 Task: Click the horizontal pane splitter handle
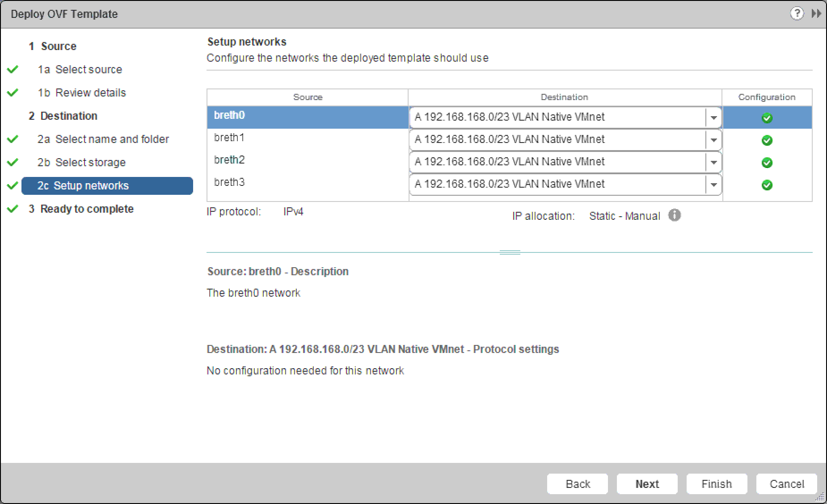tap(510, 252)
